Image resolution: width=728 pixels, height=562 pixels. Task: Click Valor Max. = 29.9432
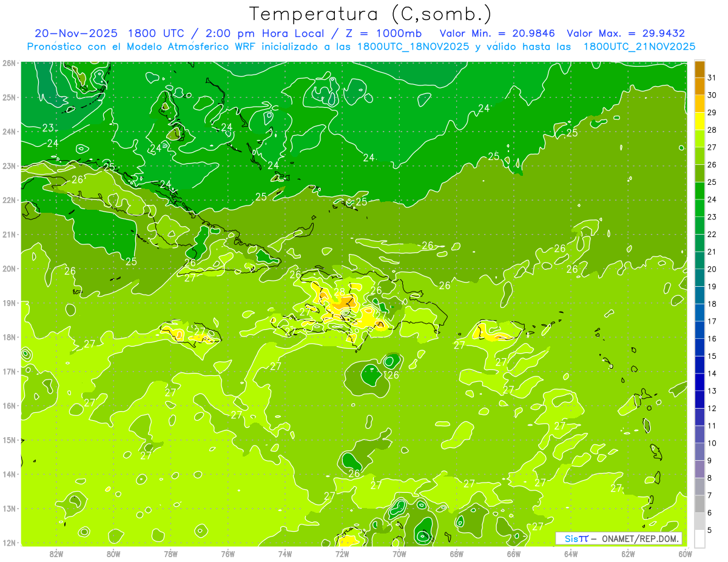coord(626,33)
